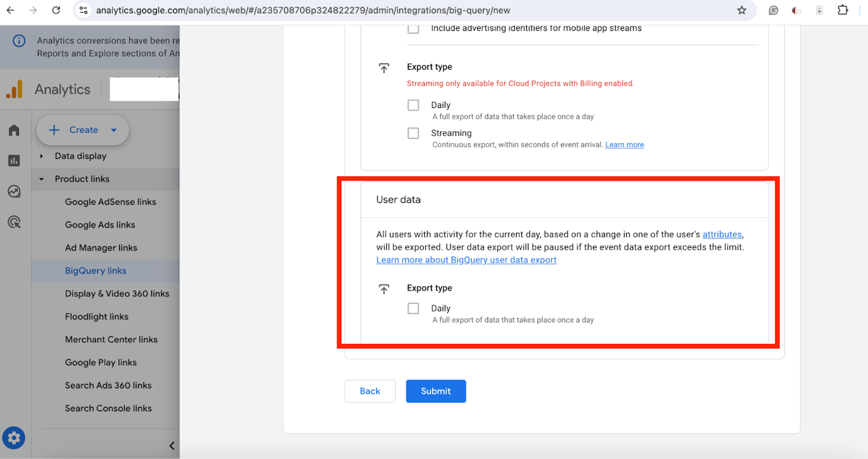Reload the page with the refresh icon
The image size is (868, 459).
[56, 10]
